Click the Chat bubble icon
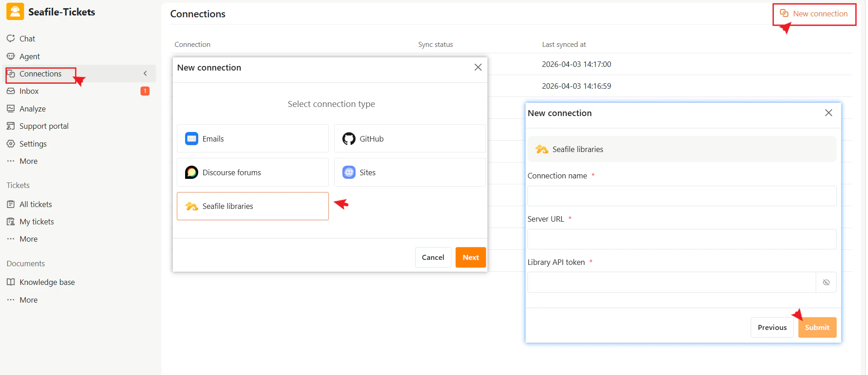Image resolution: width=868 pixels, height=375 pixels. tap(11, 38)
